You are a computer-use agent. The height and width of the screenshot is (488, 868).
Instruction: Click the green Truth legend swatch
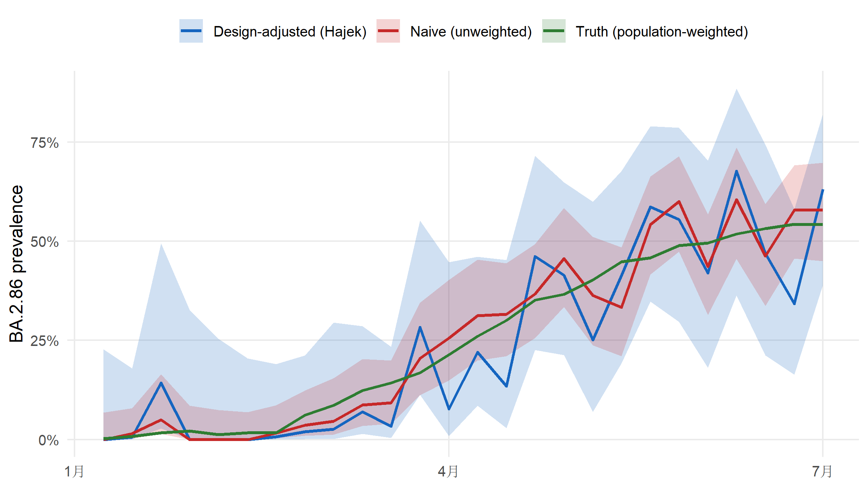point(554,31)
